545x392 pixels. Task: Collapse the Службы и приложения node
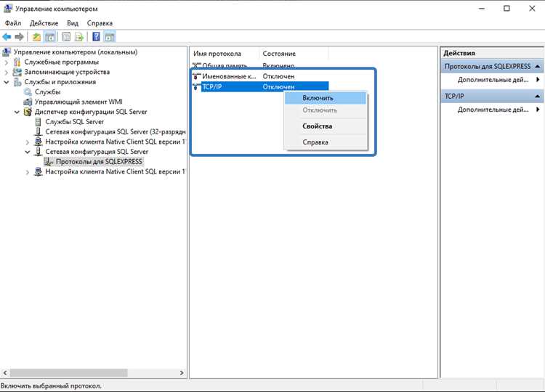coord(7,82)
